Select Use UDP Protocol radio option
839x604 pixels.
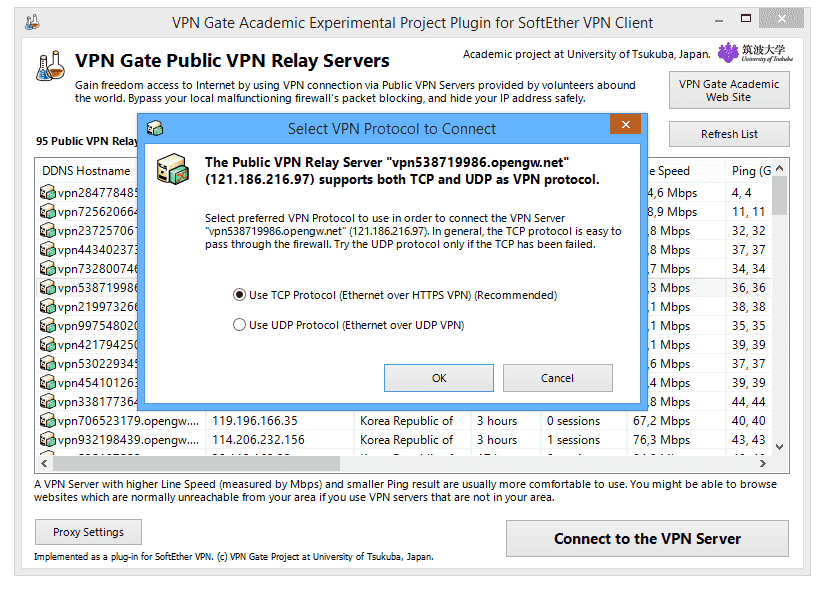pos(239,325)
